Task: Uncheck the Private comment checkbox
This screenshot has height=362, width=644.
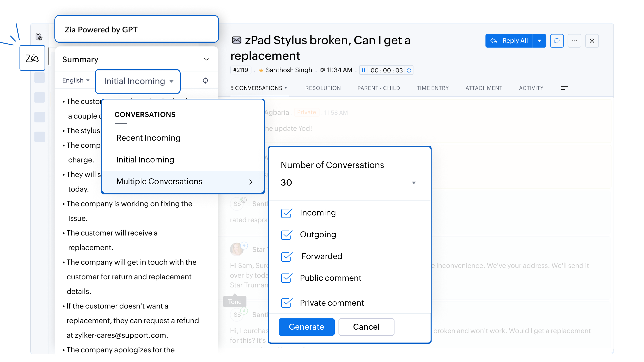Action: point(286,303)
